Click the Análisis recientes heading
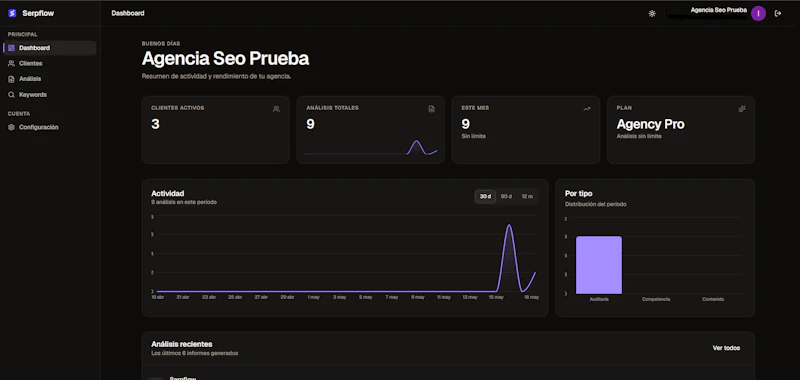The height and width of the screenshot is (380, 800). pos(182,344)
